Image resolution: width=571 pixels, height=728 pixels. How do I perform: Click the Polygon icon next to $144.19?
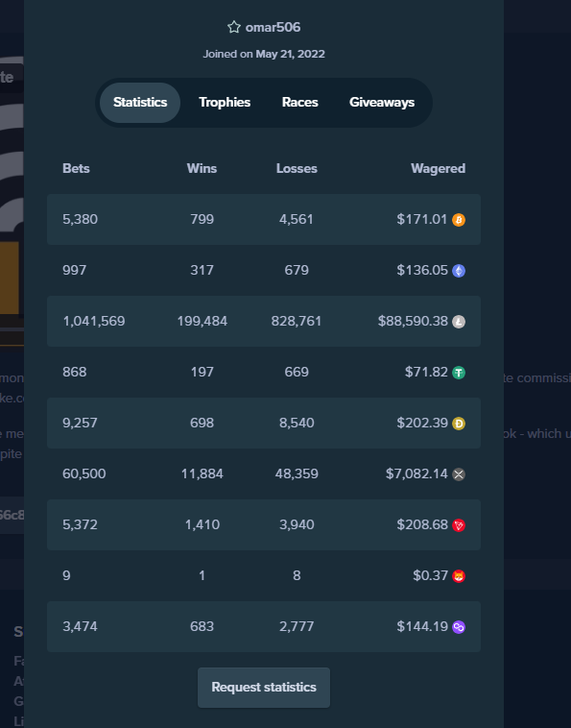[x=459, y=627]
